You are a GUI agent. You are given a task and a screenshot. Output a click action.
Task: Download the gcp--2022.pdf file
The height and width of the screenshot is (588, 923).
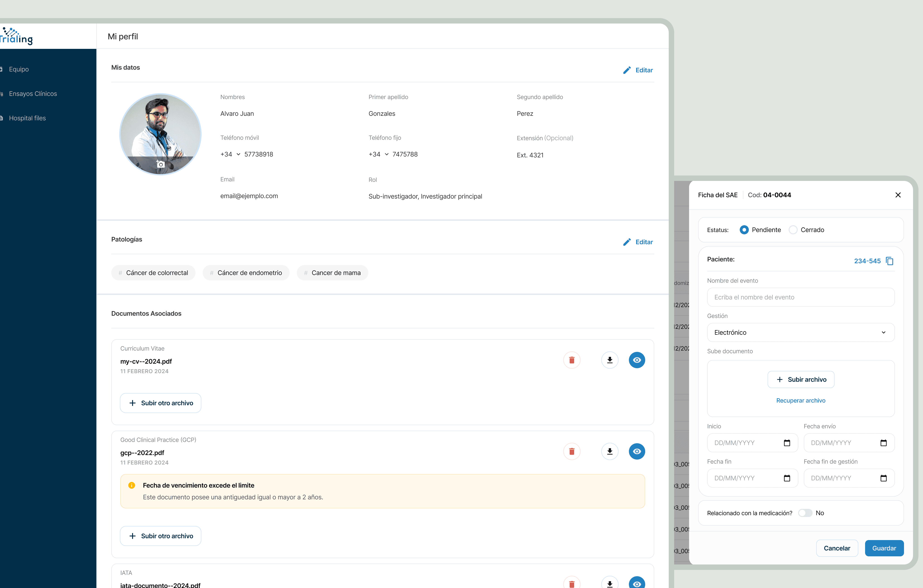coord(609,451)
